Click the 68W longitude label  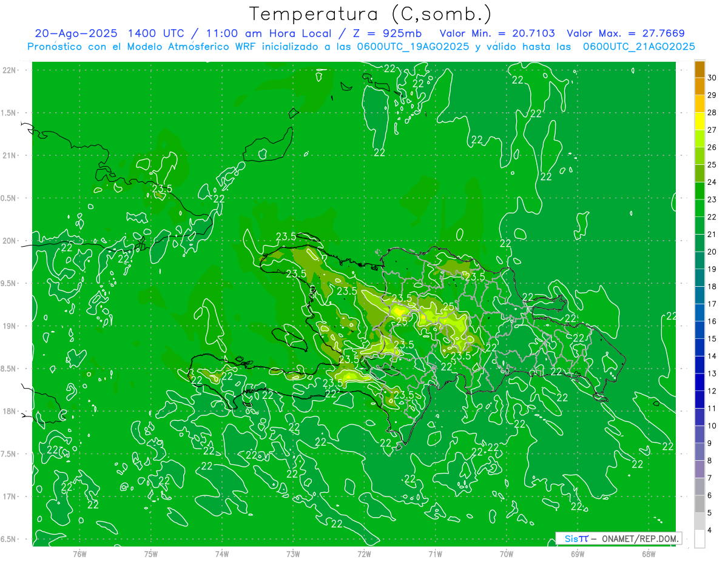[x=649, y=554]
